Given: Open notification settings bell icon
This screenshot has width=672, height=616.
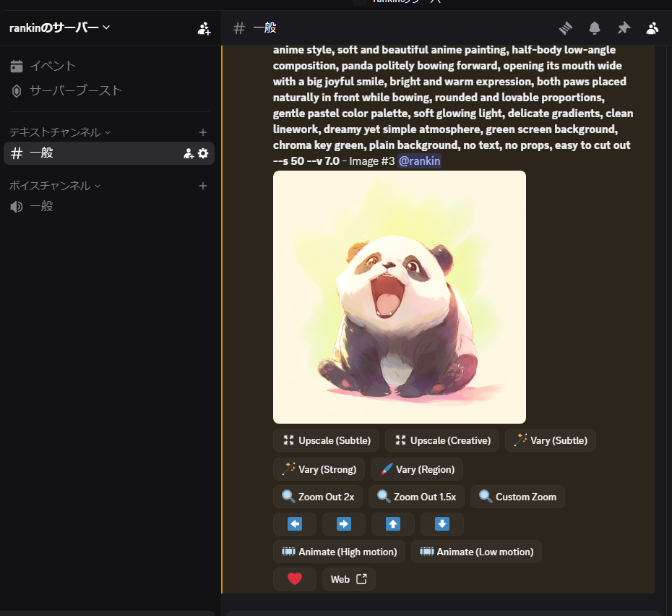Looking at the screenshot, I should tap(595, 28).
